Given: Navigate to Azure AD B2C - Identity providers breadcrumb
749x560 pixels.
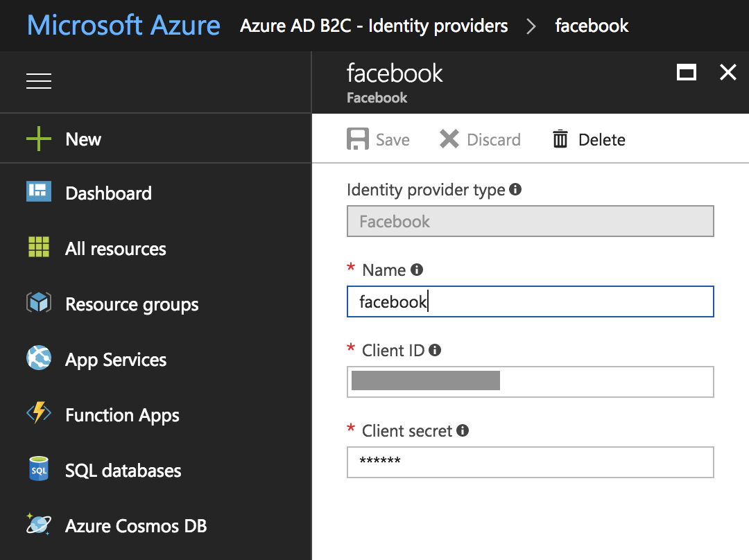Looking at the screenshot, I should (x=374, y=26).
